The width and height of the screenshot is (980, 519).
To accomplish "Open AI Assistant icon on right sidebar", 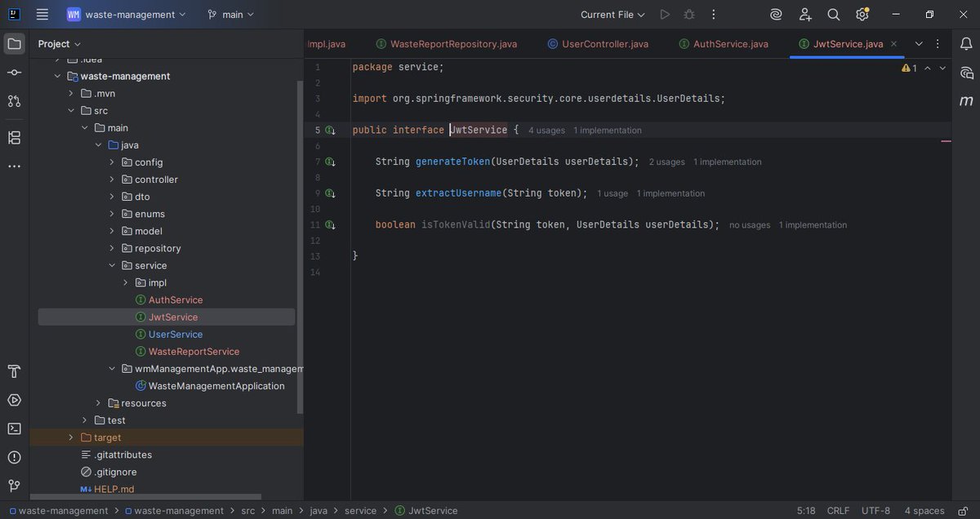I will [x=966, y=73].
